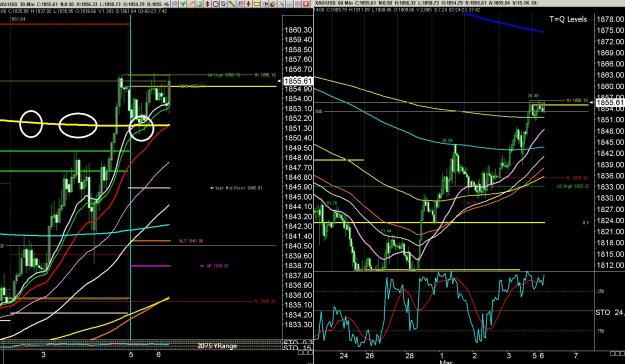625x364 pixels.
Task: Click the 1851.30 level on left price axis
Action: click(x=298, y=128)
